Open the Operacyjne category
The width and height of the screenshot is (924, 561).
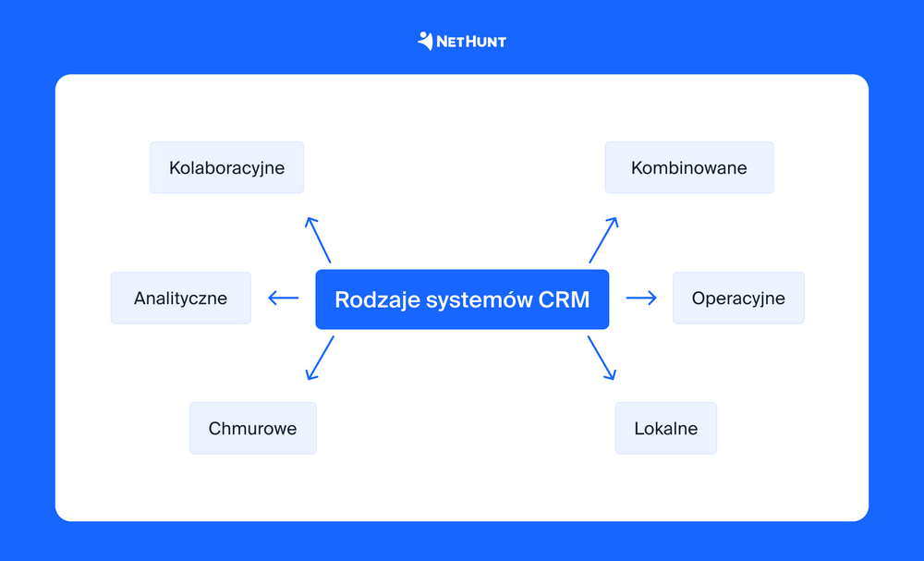click(738, 298)
